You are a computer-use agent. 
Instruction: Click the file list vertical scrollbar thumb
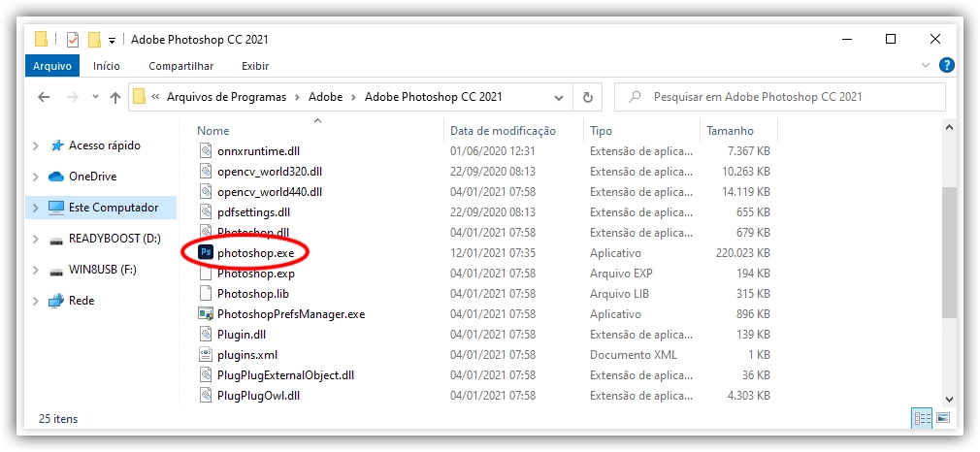point(949,253)
